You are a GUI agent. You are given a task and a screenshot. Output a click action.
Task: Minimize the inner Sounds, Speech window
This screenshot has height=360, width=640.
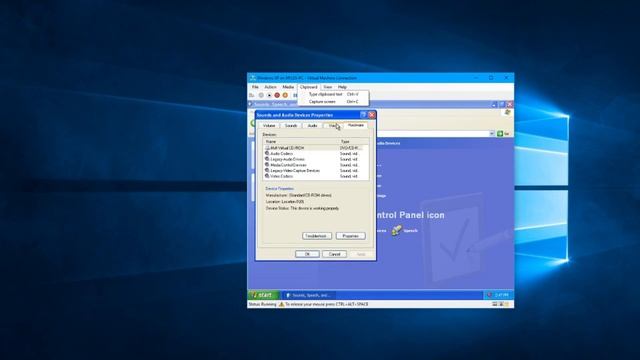point(494,104)
